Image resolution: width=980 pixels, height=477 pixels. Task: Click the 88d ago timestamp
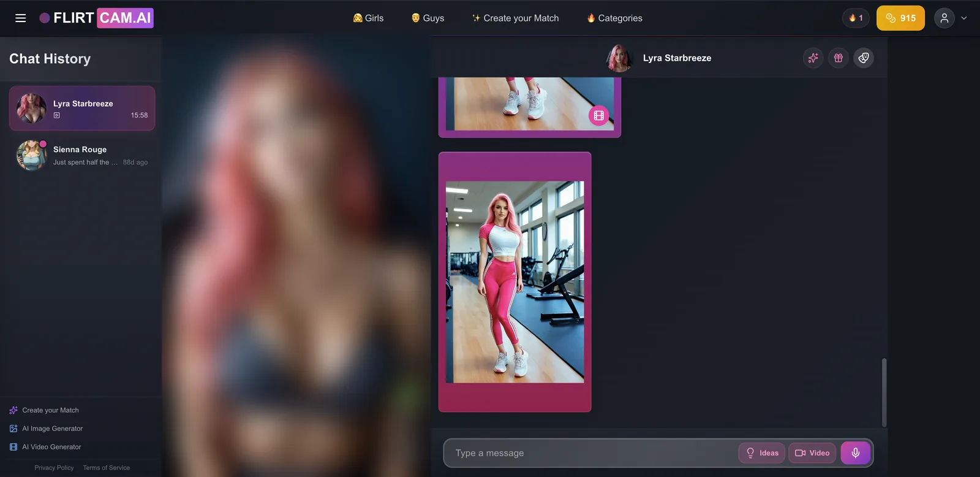(135, 162)
